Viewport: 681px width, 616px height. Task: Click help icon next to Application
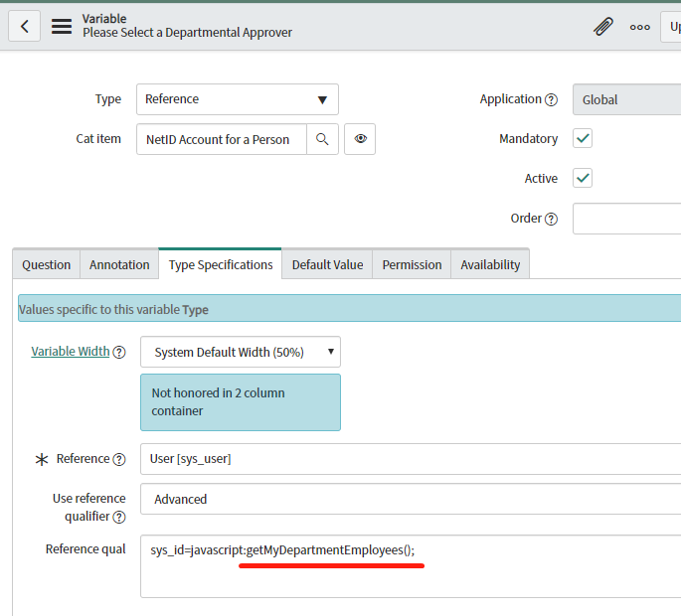(551, 99)
